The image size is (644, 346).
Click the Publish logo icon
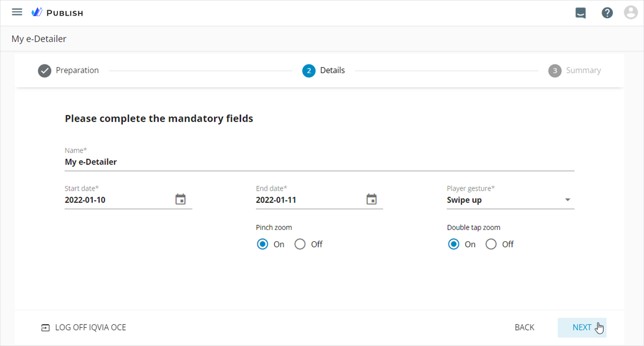[x=37, y=12]
